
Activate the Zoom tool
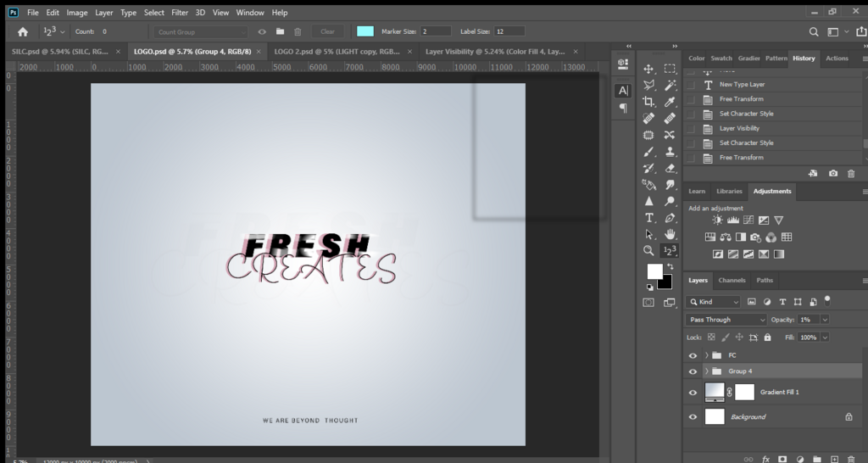pos(648,251)
